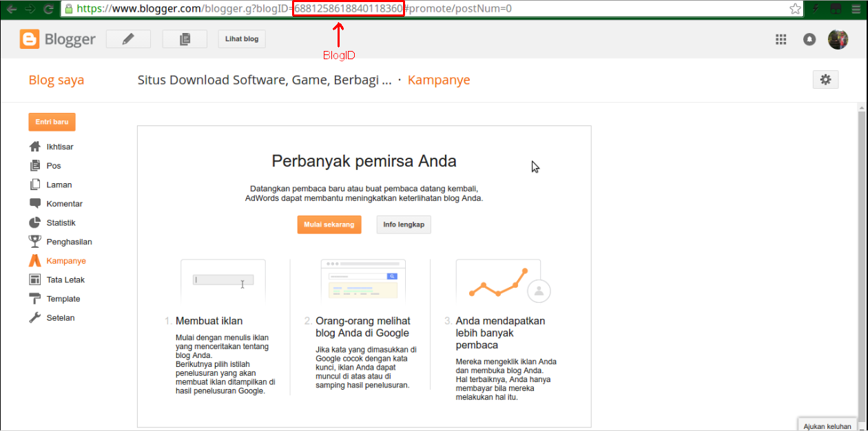Click the Blogger logo
868x431 pixels.
pyautogui.click(x=58, y=39)
